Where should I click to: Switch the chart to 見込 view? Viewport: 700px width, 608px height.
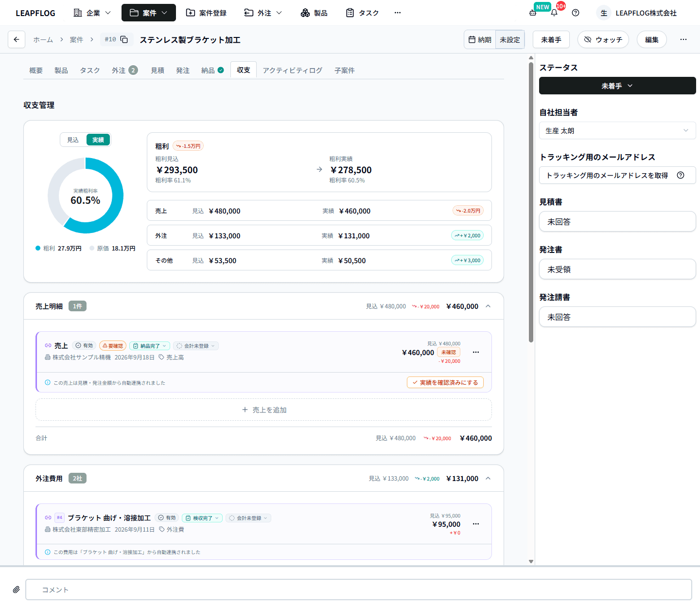73,140
